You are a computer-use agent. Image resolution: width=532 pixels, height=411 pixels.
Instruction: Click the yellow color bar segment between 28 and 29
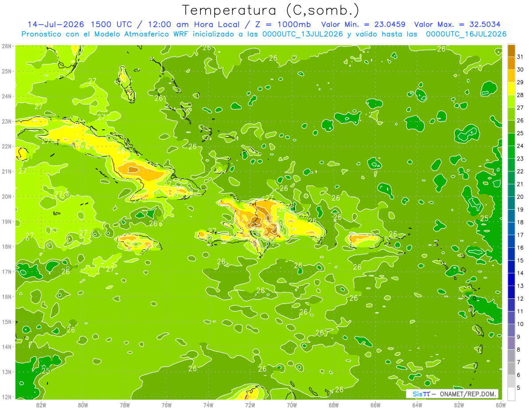pos(511,88)
